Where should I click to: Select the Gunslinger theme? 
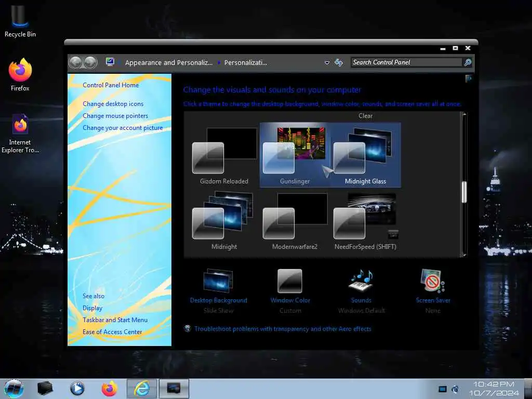[x=295, y=156]
